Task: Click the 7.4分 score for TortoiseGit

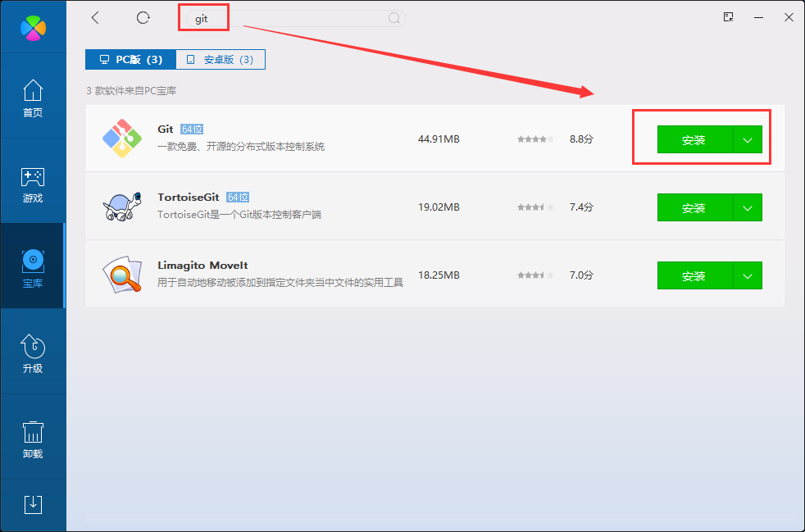Action: click(x=581, y=207)
